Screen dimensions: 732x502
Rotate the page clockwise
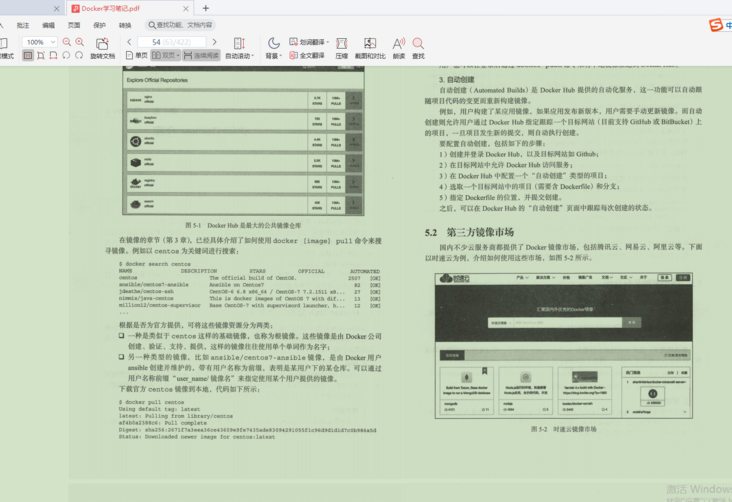[79, 56]
